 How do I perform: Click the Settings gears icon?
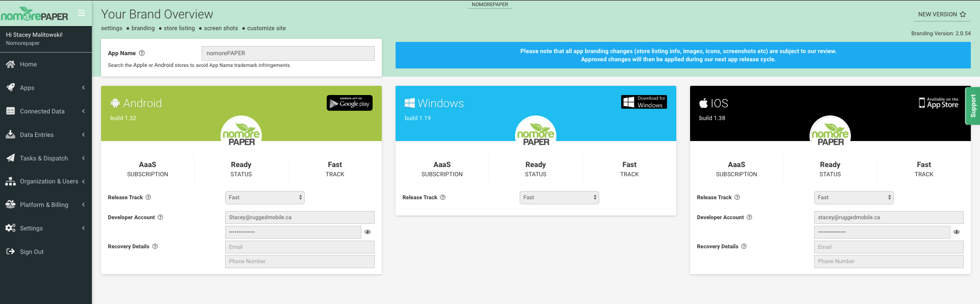point(10,228)
